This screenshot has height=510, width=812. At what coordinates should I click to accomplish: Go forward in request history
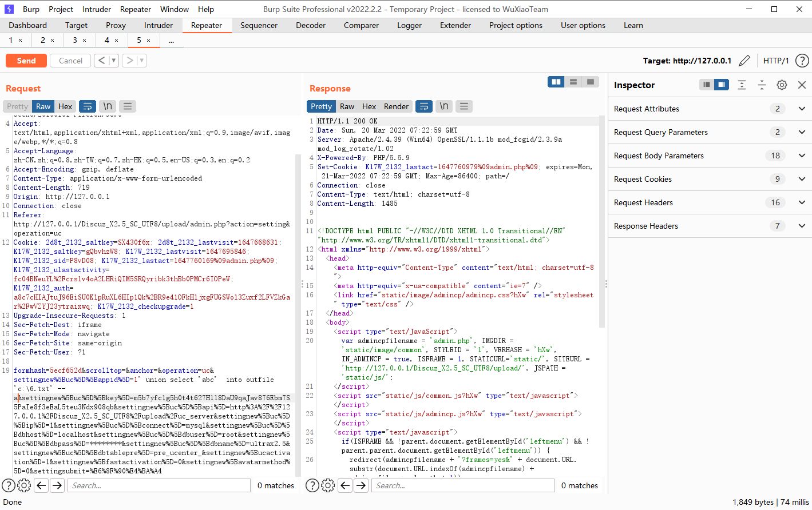pos(130,60)
